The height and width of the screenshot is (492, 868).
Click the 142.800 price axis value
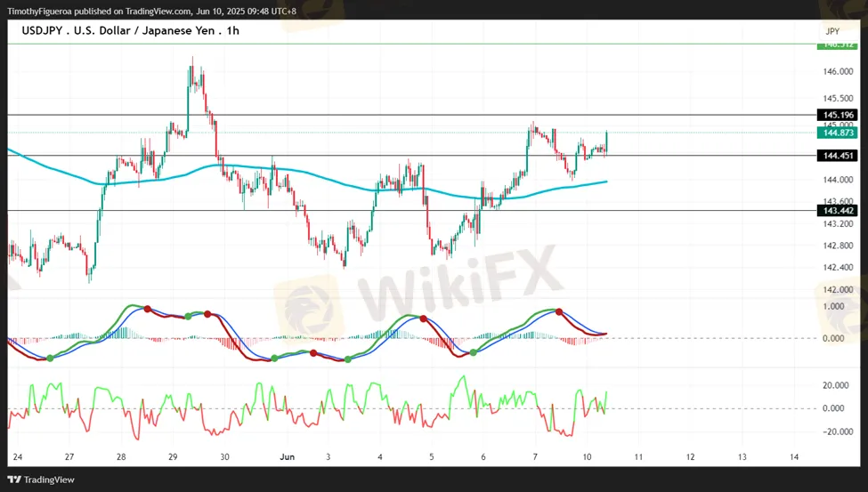[838, 246]
